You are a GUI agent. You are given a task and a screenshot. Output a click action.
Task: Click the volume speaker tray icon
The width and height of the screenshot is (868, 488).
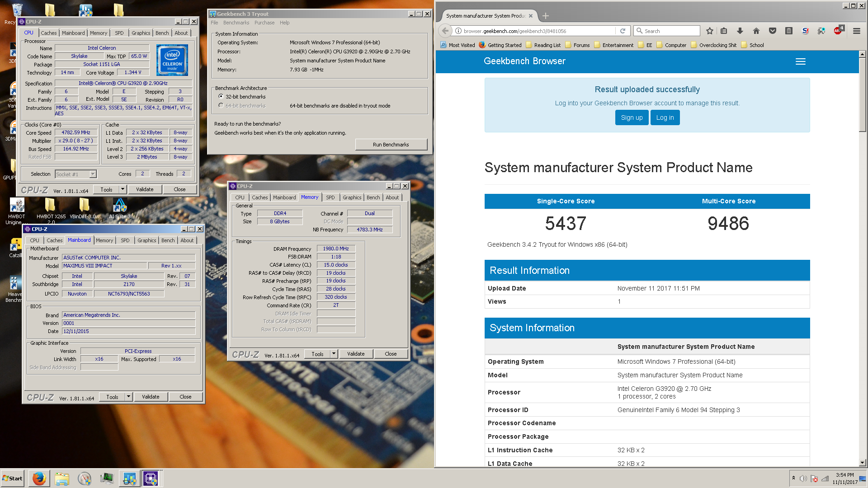(803, 479)
